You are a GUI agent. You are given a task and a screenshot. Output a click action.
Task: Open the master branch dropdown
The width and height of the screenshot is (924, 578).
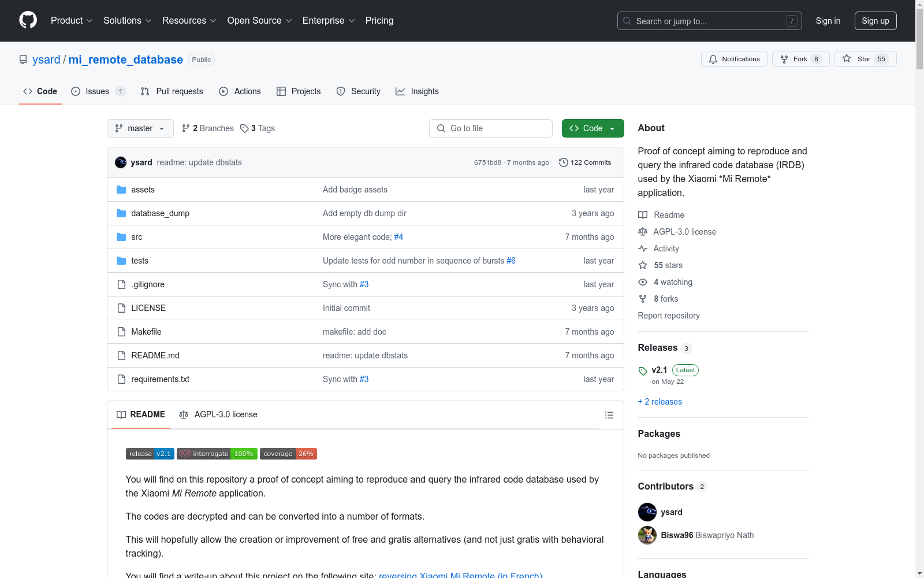point(140,128)
